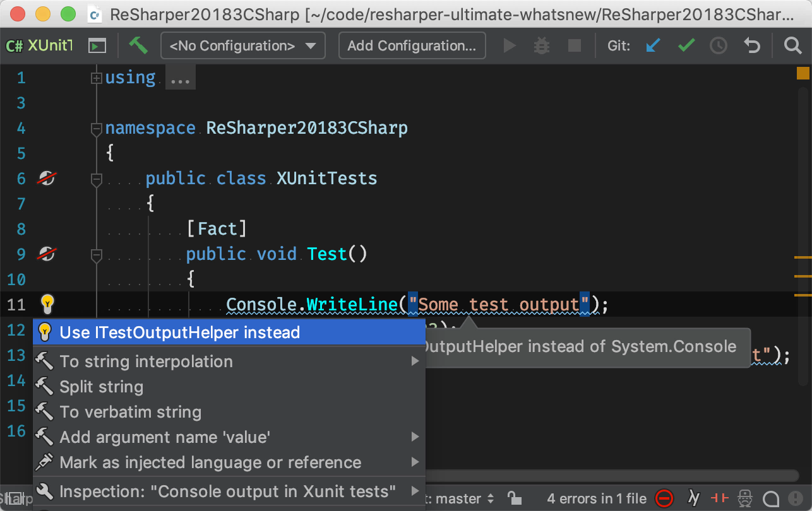812x511 pixels.
Task: Click ReSharper20183CSharp namespace name
Action: point(307,128)
